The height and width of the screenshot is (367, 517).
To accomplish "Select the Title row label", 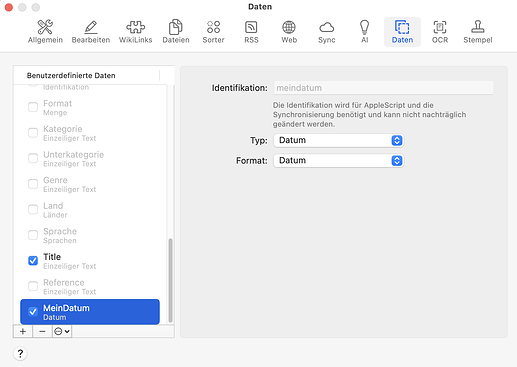I will (x=52, y=257).
